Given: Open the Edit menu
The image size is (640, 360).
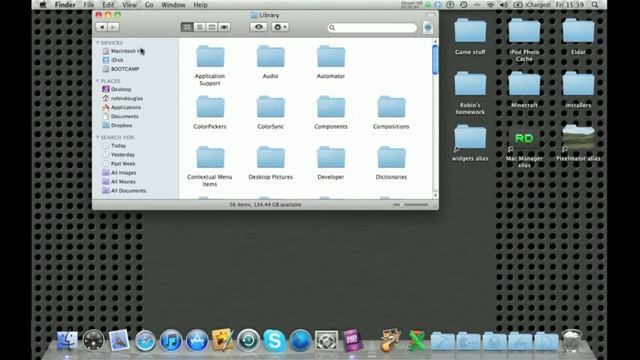Looking at the screenshot, I should [108, 5].
